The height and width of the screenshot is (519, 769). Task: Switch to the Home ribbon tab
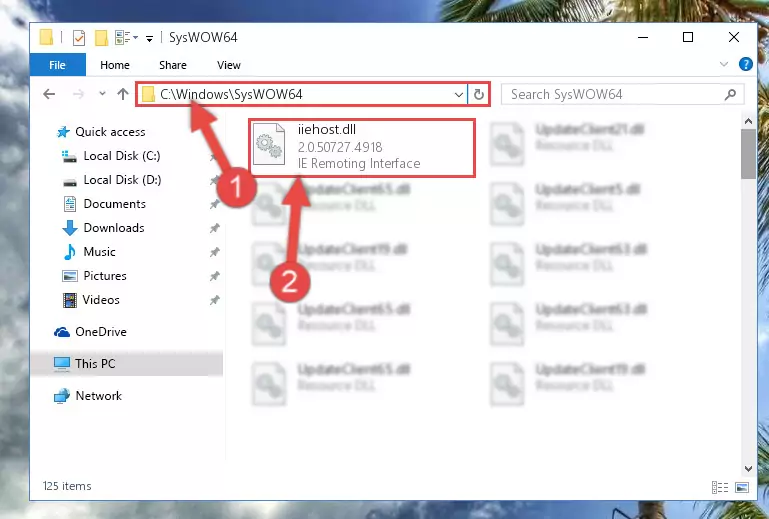click(x=115, y=65)
